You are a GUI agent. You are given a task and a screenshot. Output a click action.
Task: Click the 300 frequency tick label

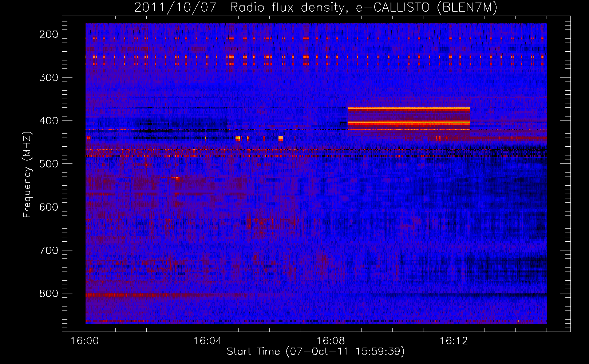click(x=49, y=78)
